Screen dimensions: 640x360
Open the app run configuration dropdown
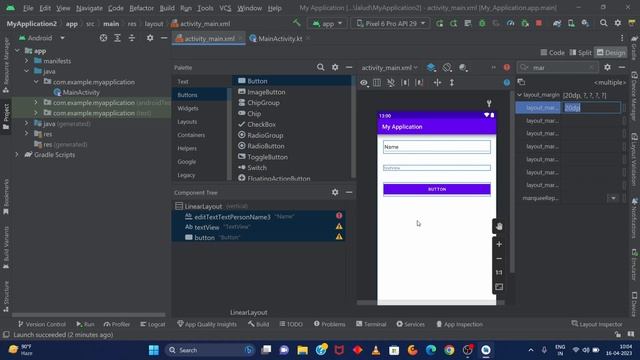(327, 24)
